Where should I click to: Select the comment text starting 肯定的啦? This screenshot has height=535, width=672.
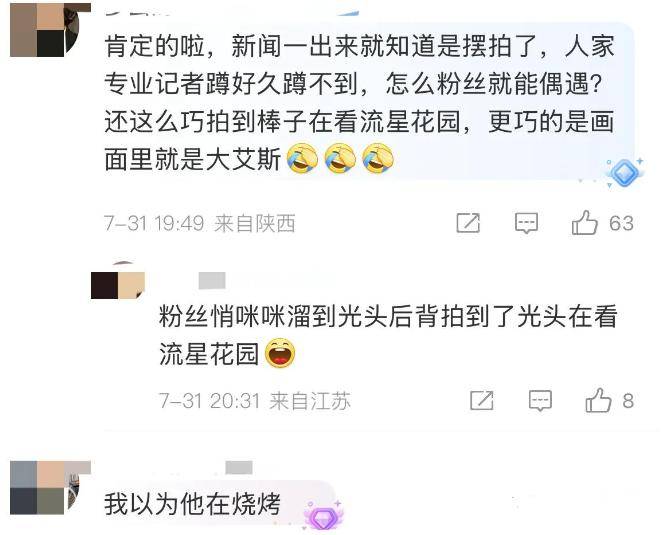pyautogui.click(x=359, y=102)
